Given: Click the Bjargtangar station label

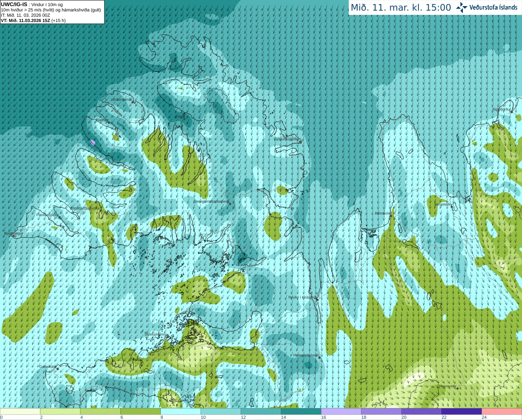Looking at the screenshot, I should point(13,233).
